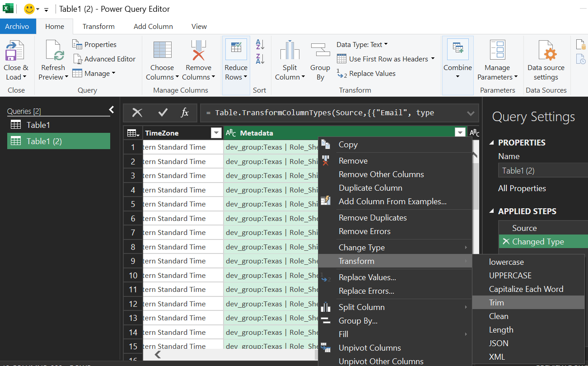Screen dimensions: 588x366
Task: Open Quick Access Toolbar customize dropdown
Action: (x=46, y=9)
